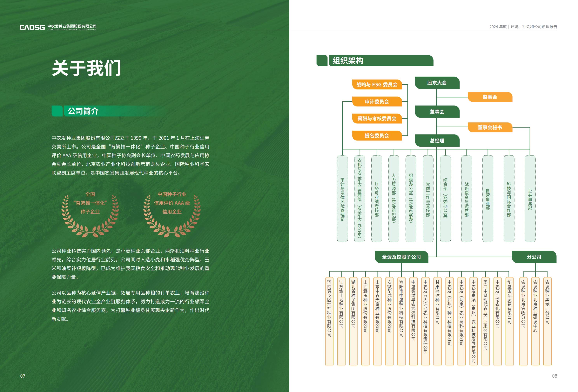
Task: Click 中农发贵粱（贵州）农业科技发展有限公司
Action: [474, 322]
